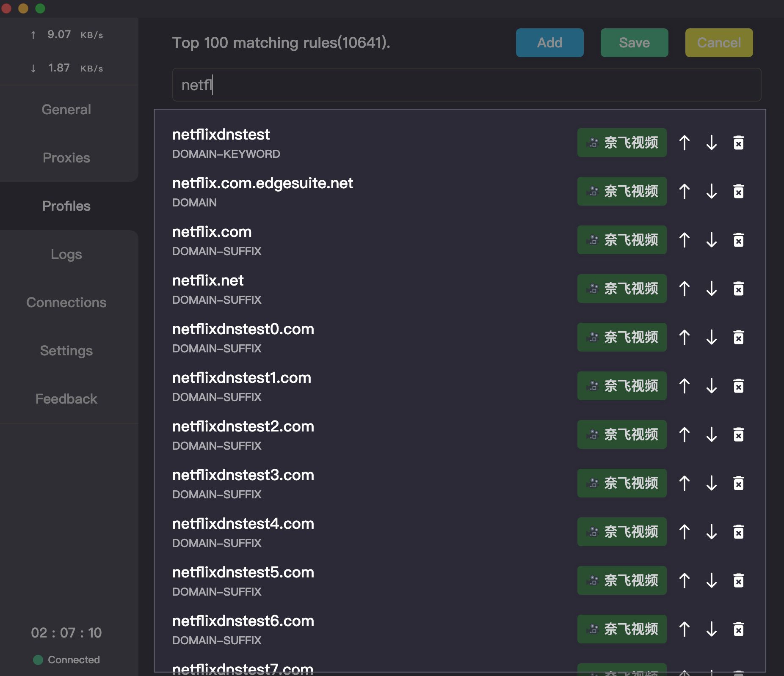
Task: Move the netflix.net rule up
Action: coord(685,289)
